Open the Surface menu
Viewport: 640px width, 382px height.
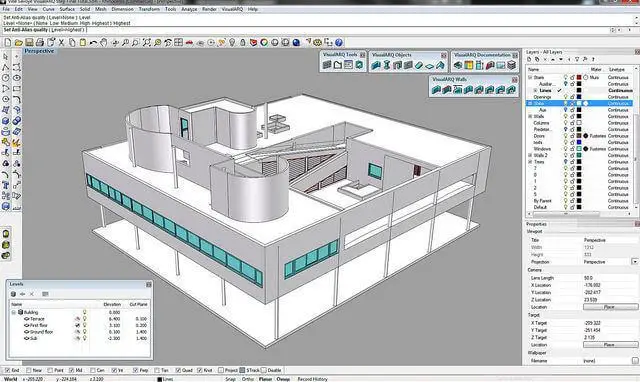click(67, 9)
